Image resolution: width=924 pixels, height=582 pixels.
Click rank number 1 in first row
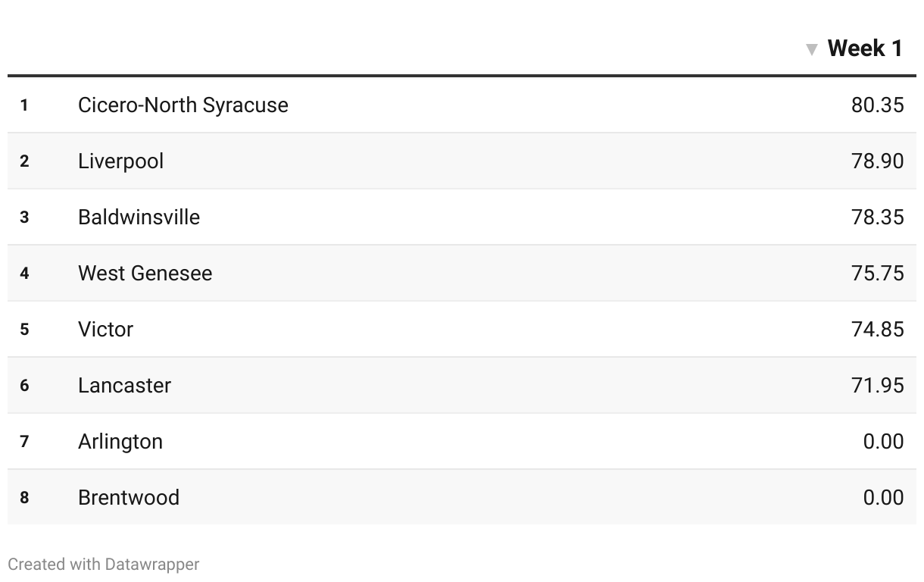pos(24,105)
